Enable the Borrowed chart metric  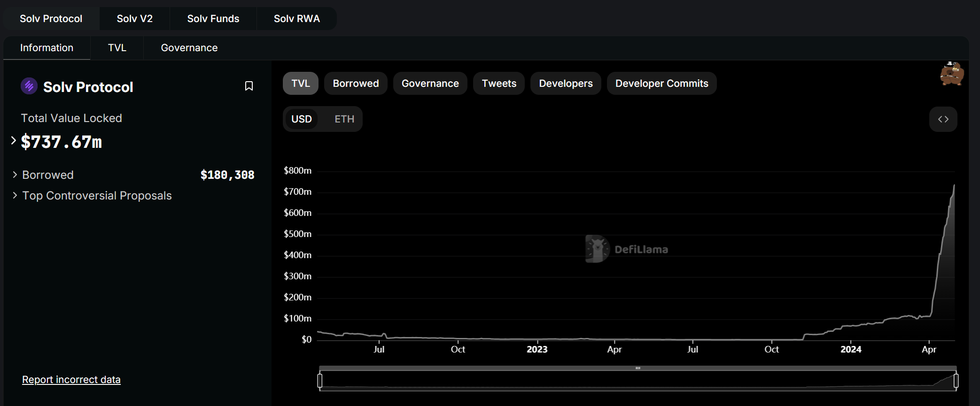pos(356,84)
